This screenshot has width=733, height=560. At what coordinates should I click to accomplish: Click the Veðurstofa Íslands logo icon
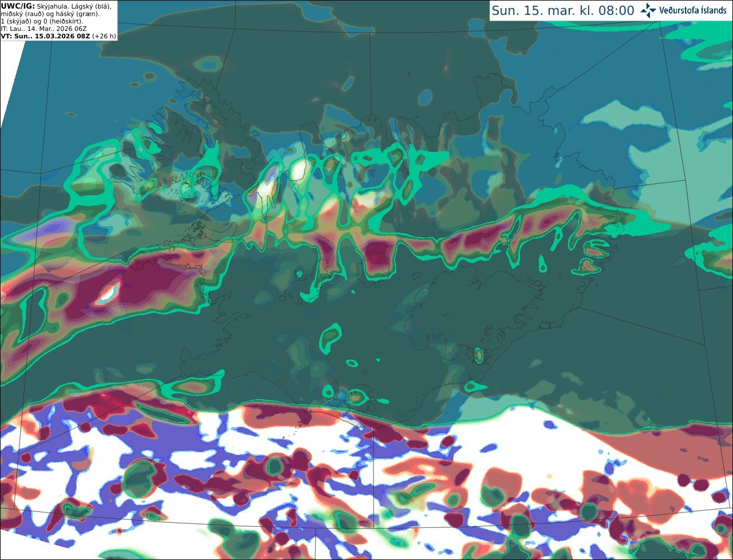click(x=648, y=10)
